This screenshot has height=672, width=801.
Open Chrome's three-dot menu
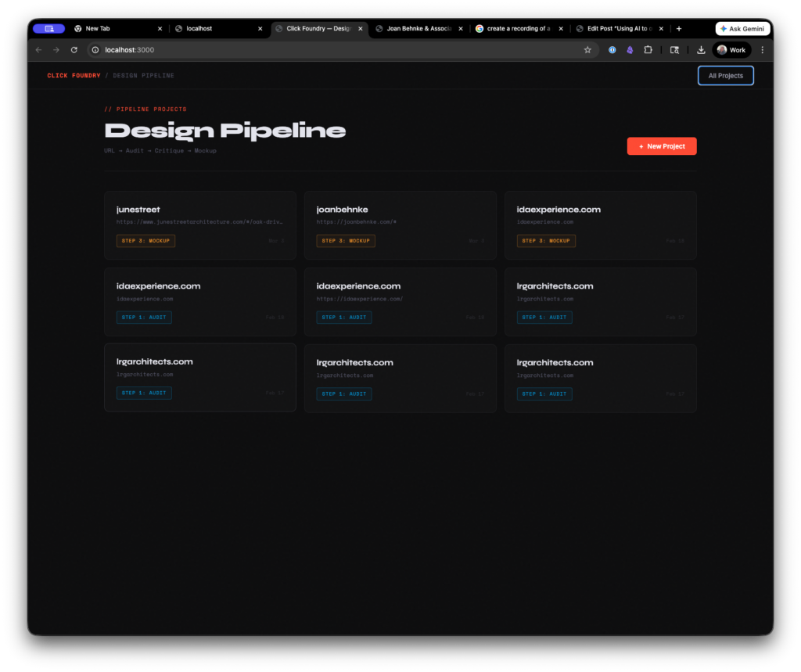[762, 50]
